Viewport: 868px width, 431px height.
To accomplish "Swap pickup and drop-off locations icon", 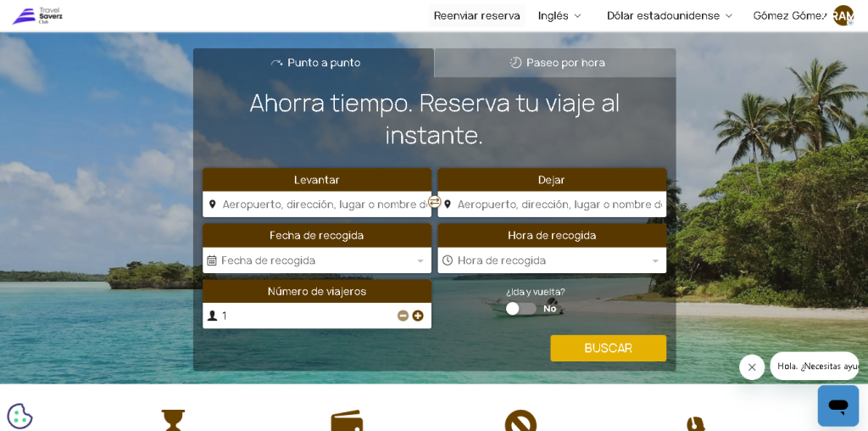I will [435, 202].
